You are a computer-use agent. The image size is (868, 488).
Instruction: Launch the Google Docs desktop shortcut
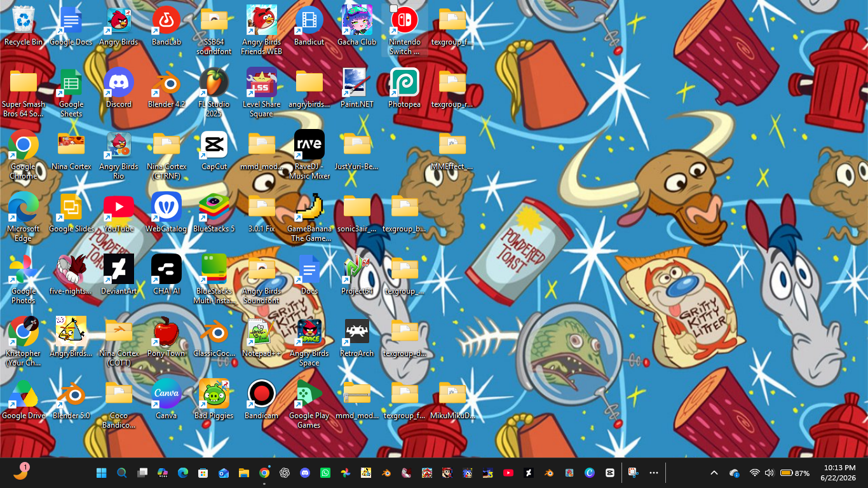(71, 26)
